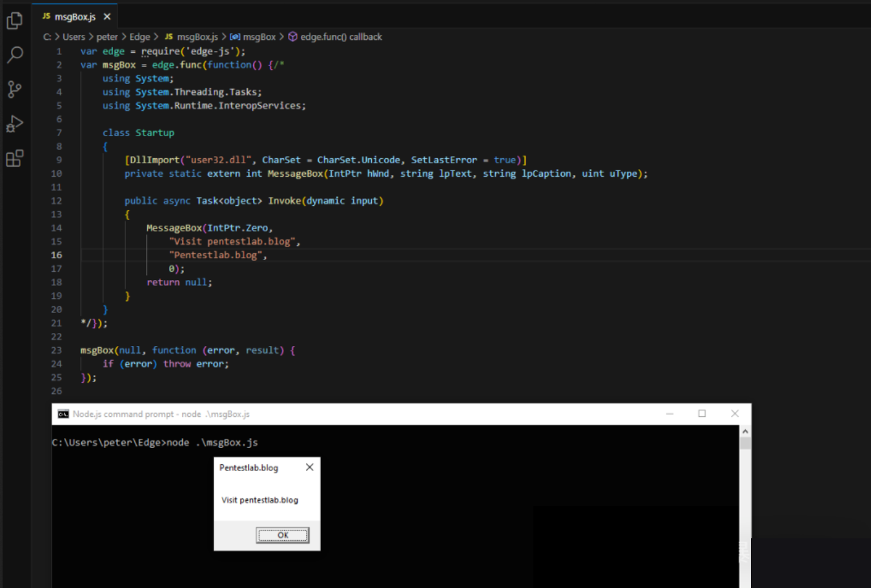
Task: Click 'System.Threading.Tasks' on line 4
Action: (196, 92)
